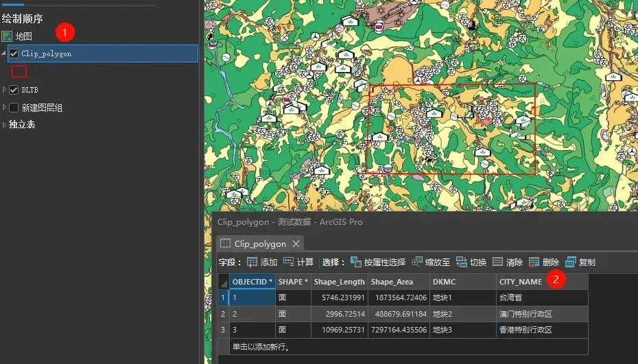Image resolution: width=638 pixels, height=364 pixels.
Task: Click the 缩放至 button label
Action: tap(438, 263)
